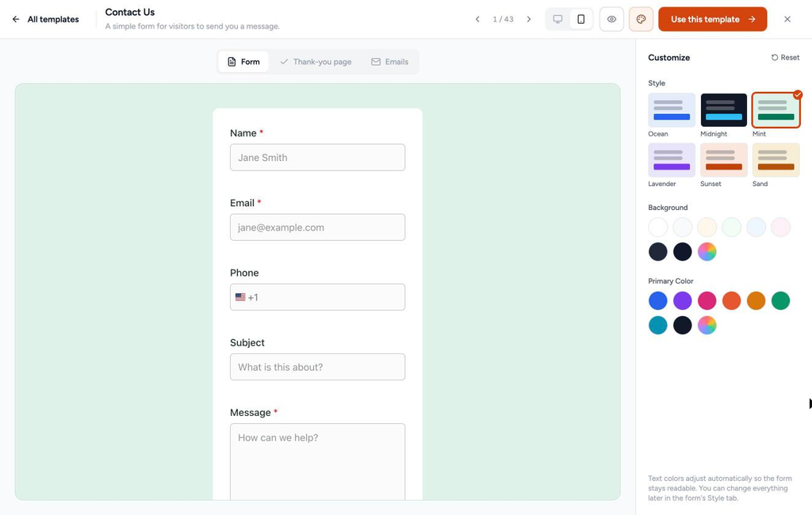Select the pale pink background swatch
Image resolution: width=812 pixels, height=515 pixels.
tap(780, 227)
